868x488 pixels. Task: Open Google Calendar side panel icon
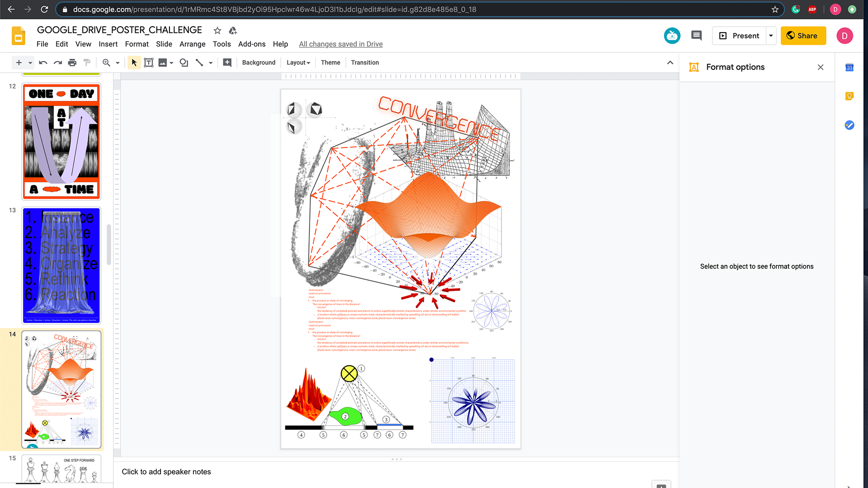(x=849, y=67)
